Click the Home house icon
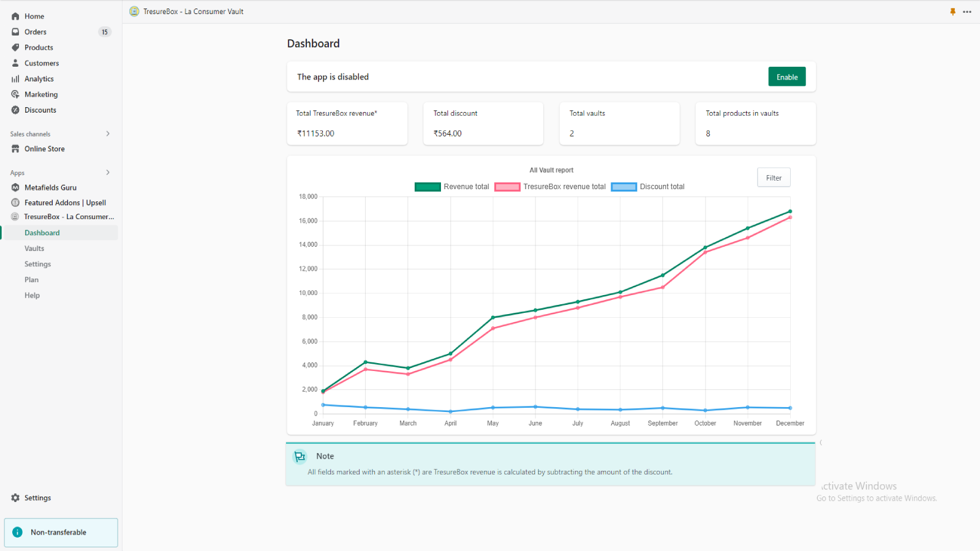 (x=15, y=17)
